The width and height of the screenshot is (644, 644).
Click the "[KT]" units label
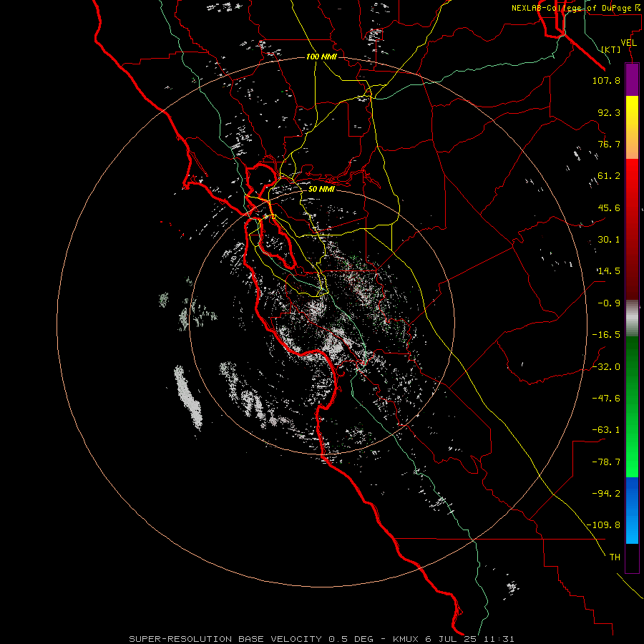[610, 49]
